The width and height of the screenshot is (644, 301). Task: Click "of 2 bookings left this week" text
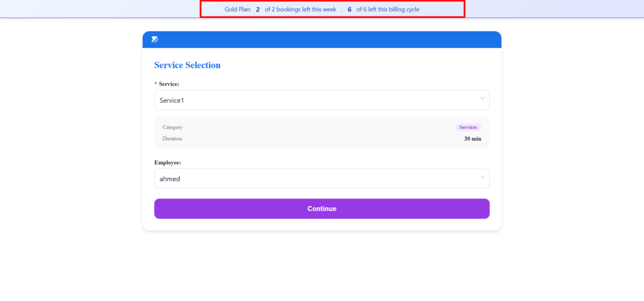pos(299,9)
